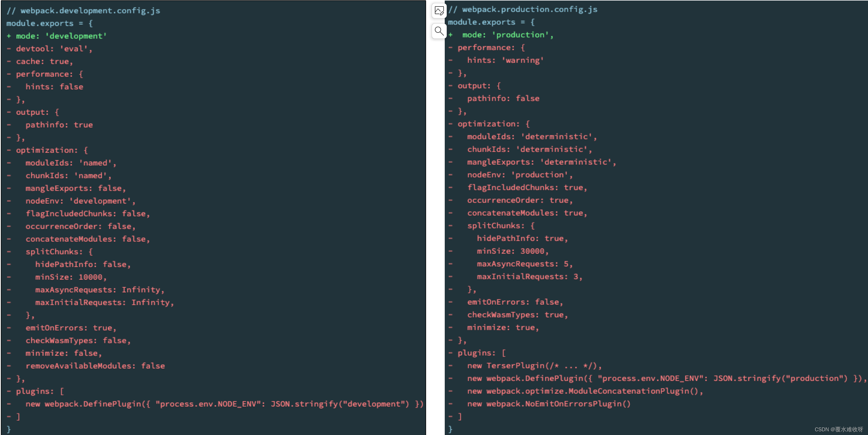Select the line "mode: 'production',"
This screenshot has width=868, height=435.
point(508,35)
